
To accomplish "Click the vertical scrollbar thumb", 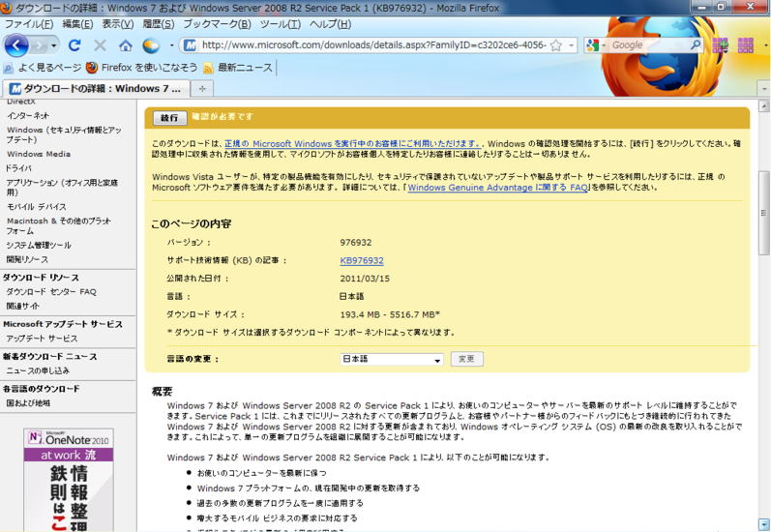I will (x=763, y=213).
